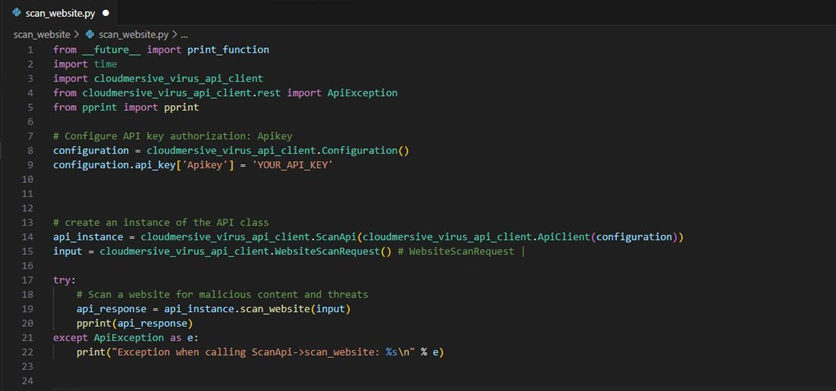836x391 pixels.
Task: Click line number 14 in the gutter
Action: 28,237
